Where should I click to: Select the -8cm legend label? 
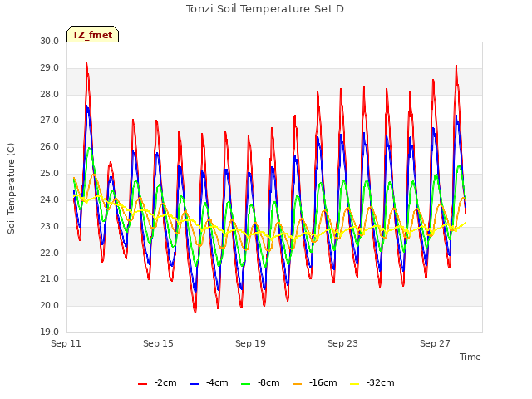coord(268,382)
